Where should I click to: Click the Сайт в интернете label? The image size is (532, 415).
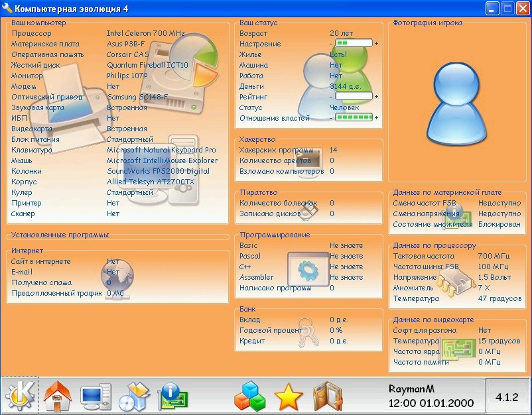[40, 261]
